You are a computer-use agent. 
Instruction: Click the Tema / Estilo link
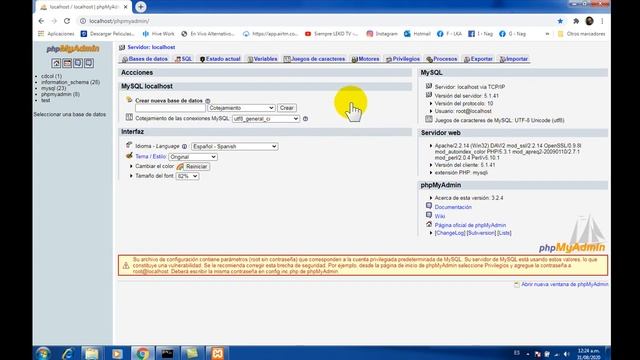tap(150, 157)
